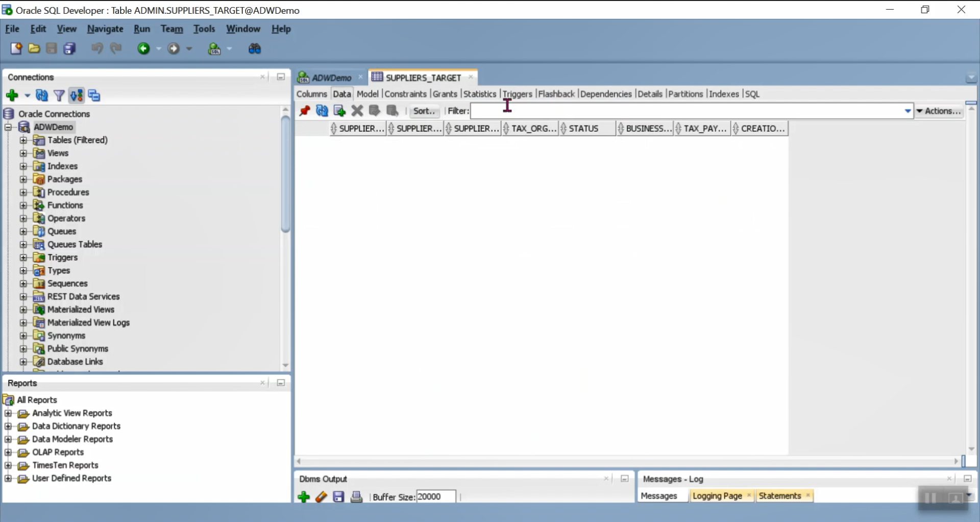Click the Buffer Size input field

tap(436, 496)
